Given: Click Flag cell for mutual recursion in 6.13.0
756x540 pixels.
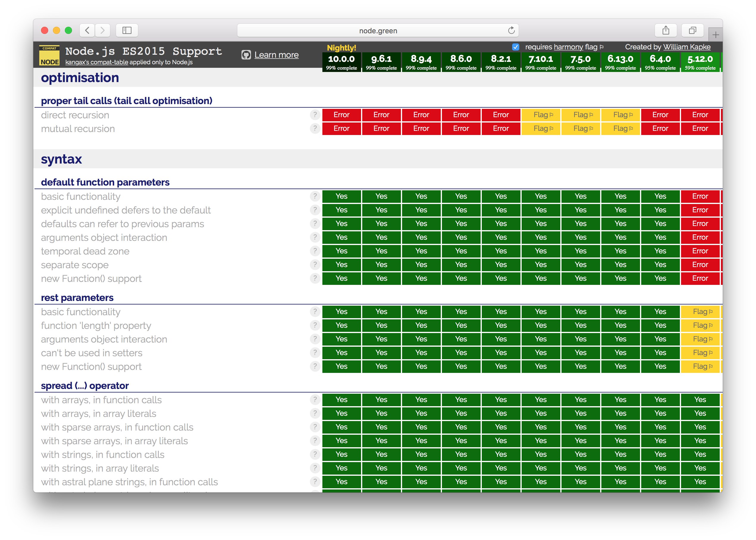Looking at the screenshot, I should [x=620, y=128].
